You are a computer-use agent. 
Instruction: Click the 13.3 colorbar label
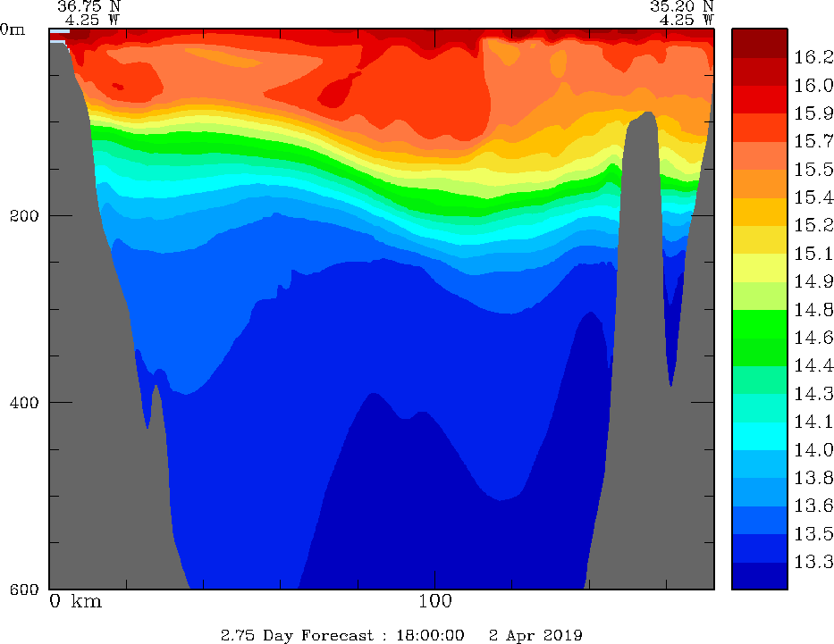(813, 562)
